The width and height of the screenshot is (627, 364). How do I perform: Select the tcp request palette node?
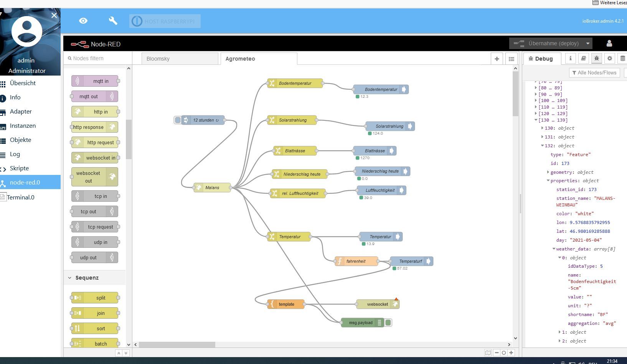(95, 227)
